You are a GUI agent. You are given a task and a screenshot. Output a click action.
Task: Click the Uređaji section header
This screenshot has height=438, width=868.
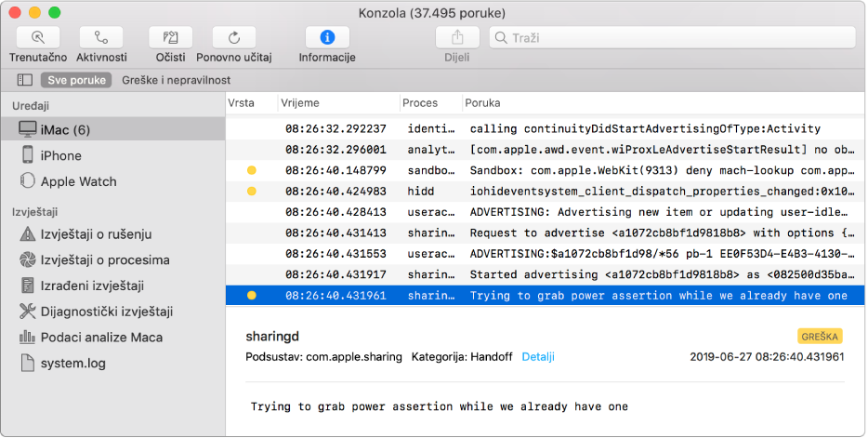tap(31, 106)
